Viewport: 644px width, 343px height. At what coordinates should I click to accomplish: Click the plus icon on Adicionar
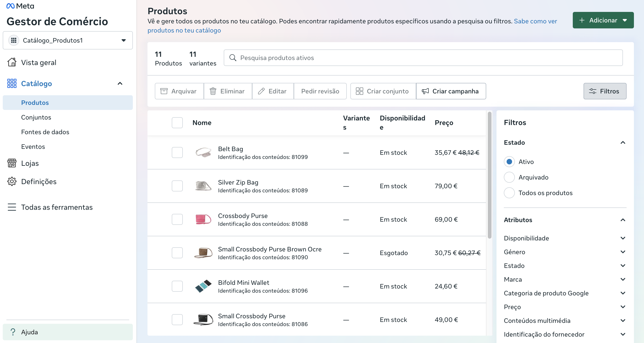[x=582, y=20]
